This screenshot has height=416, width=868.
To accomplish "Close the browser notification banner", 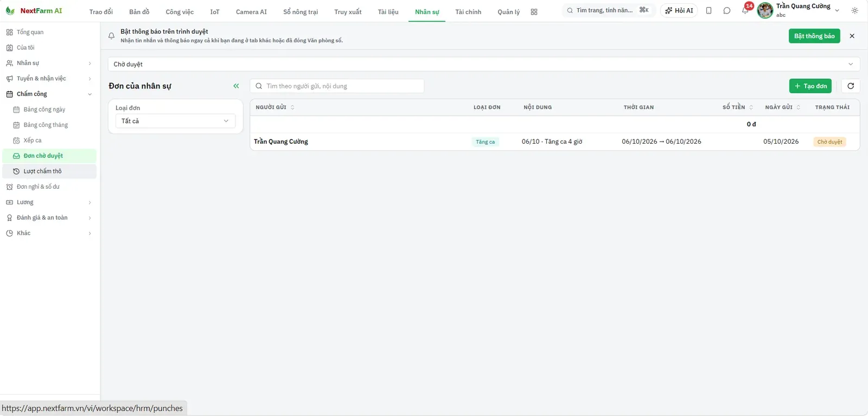I will point(852,36).
